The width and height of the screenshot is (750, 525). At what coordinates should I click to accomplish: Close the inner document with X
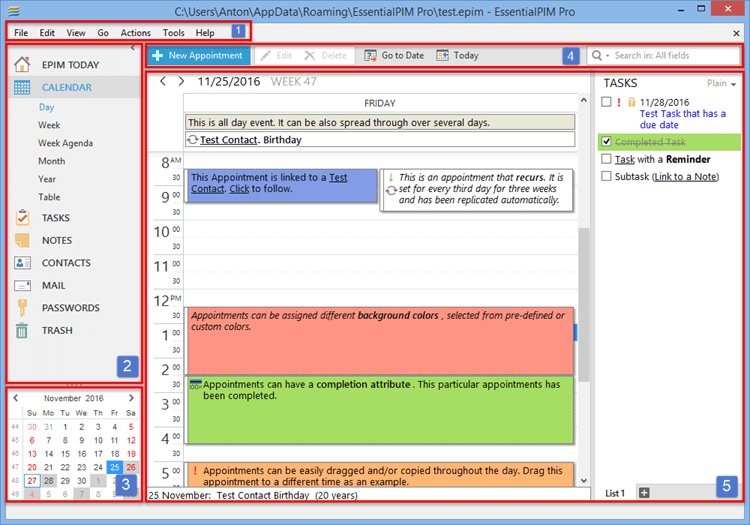[736, 33]
